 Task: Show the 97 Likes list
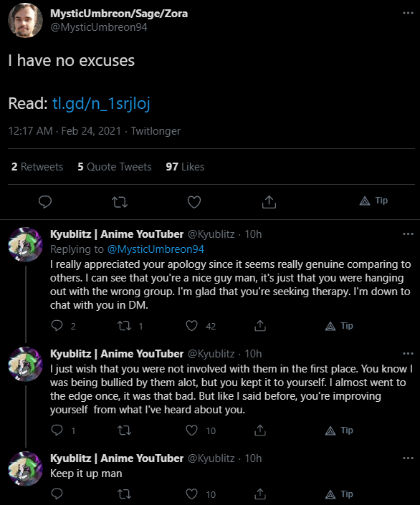[x=185, y=166]
